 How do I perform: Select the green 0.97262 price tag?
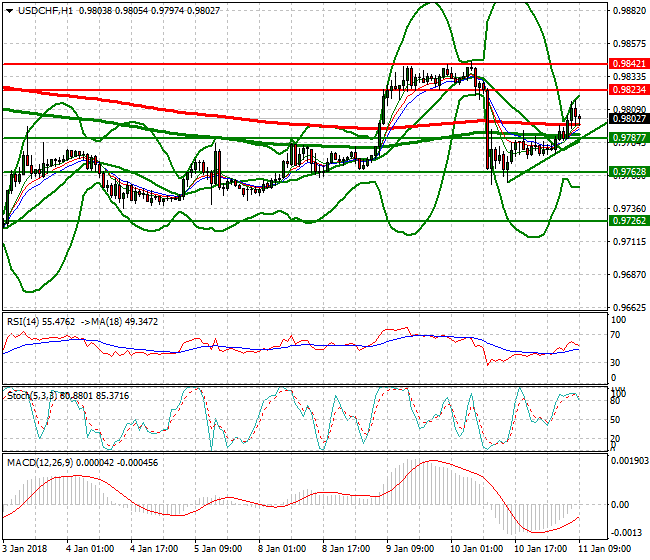click(x=628, y=221)
